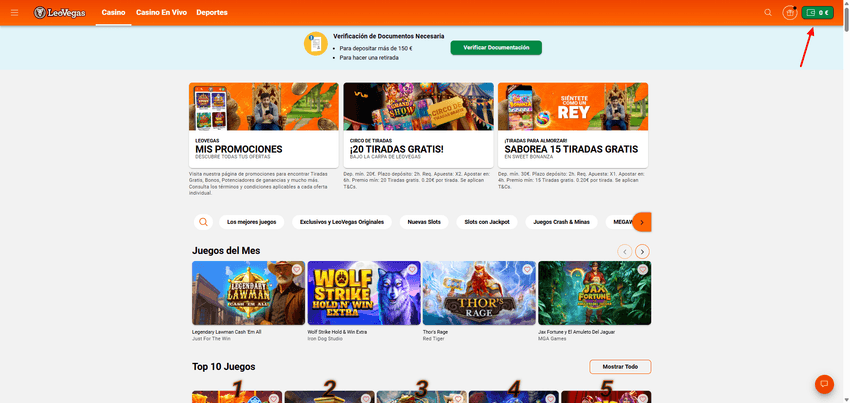
Task: Click the document verification notice icon
Action: coord(315,44)
